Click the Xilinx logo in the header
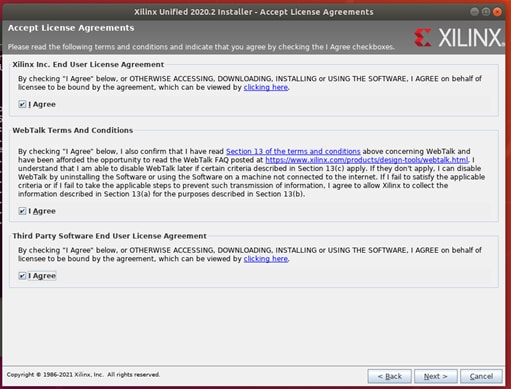The image size is (511, 389). pos(459,37)
